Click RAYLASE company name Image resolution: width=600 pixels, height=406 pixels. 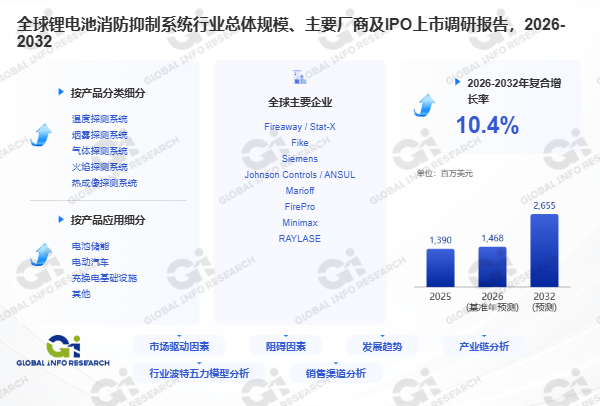tap(300, 239)
